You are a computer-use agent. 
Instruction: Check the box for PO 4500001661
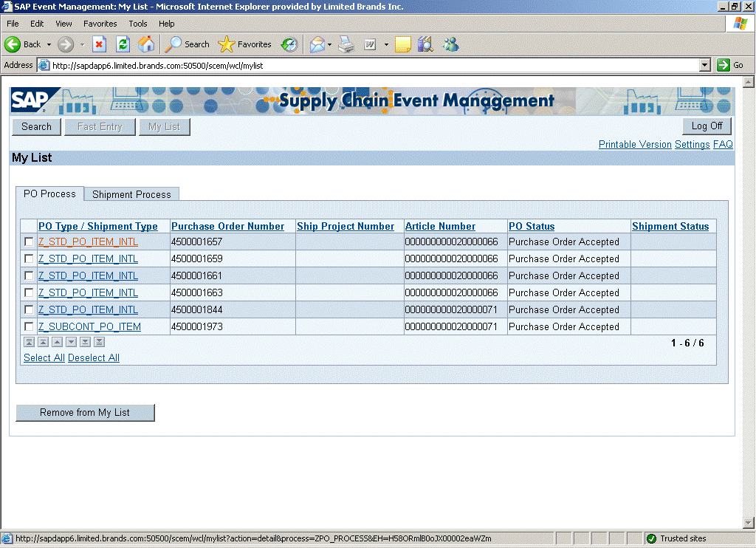click(29, 275)
